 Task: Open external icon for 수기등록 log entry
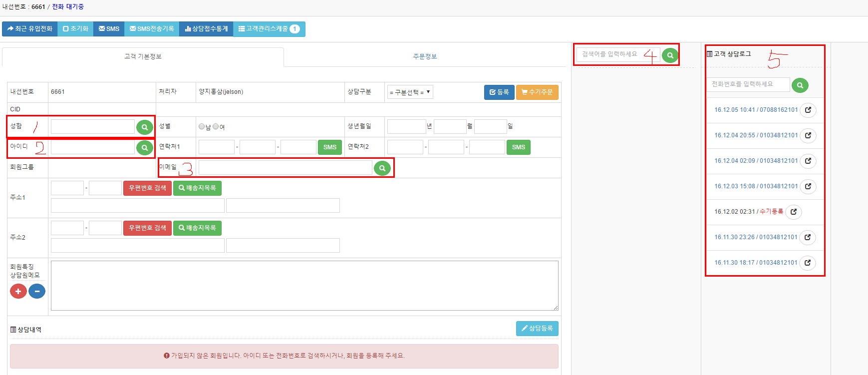pyautogui.click(x=793, y=212)
